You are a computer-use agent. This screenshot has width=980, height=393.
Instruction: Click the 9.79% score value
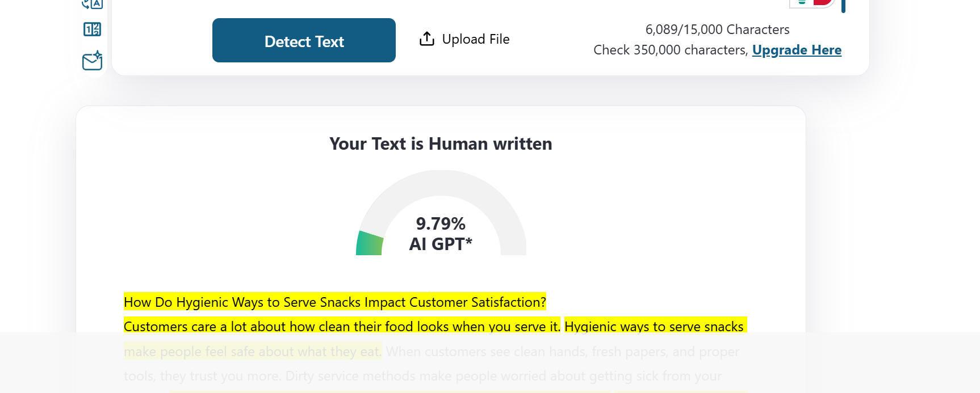(441, 223)
